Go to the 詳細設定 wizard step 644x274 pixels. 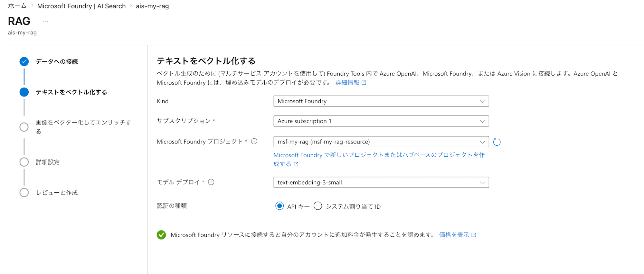(48, 162)
